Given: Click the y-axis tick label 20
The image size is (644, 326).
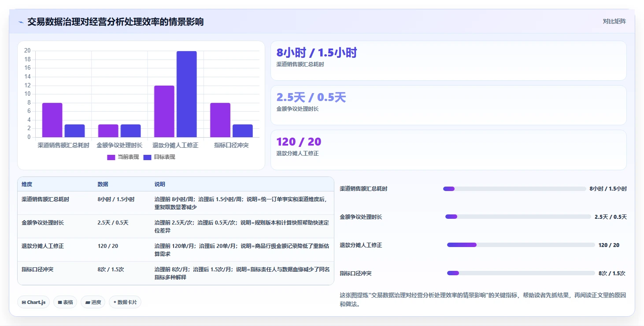Looking at the screenshot, I should [x=27, y=51].
